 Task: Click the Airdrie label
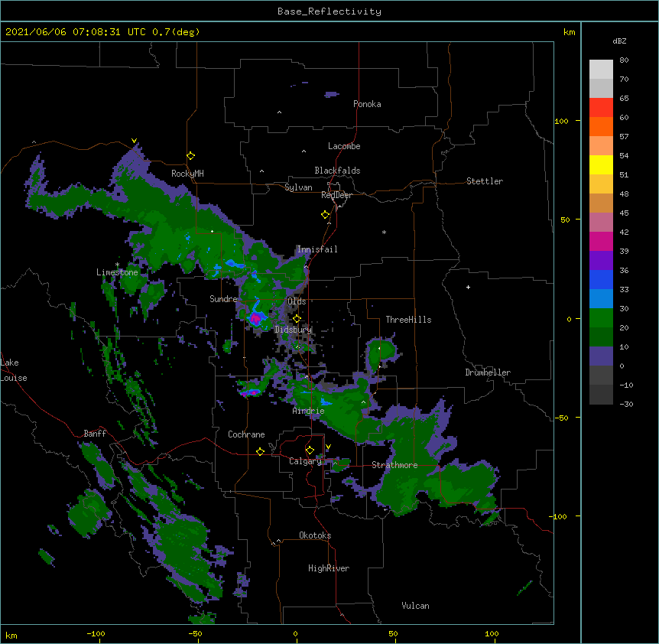coord(309,411)
